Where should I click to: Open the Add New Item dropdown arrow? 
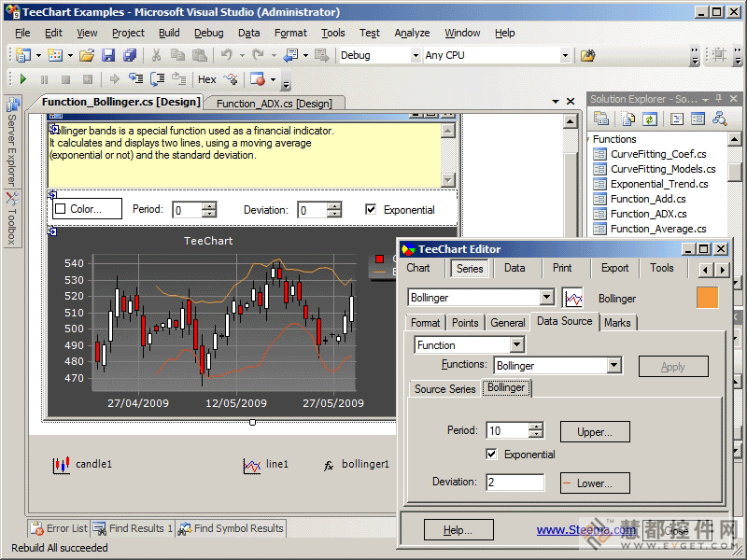point(70,56)
